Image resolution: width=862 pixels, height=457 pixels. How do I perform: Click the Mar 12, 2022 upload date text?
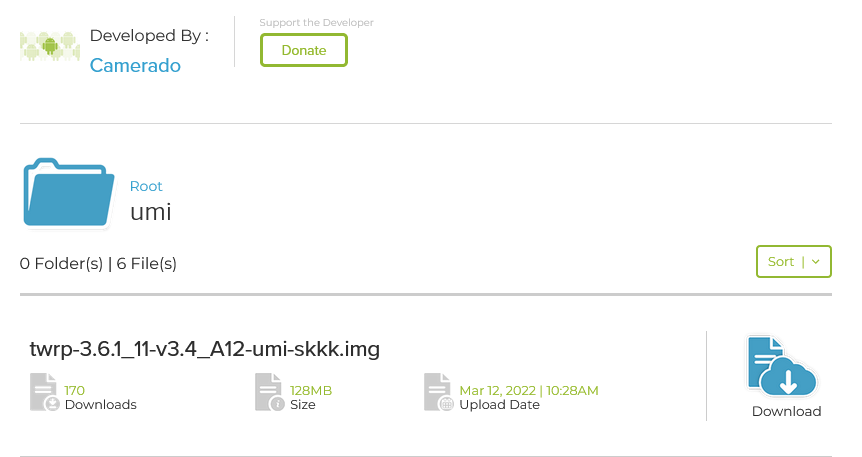(529, 390)
